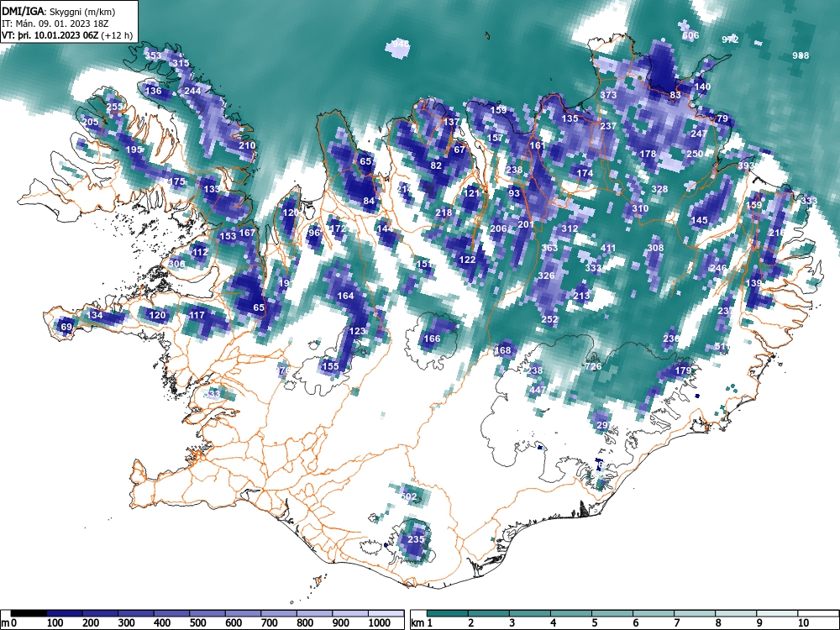
Task: Click the visibility value "353"
Action: click(x=153, y=55)
